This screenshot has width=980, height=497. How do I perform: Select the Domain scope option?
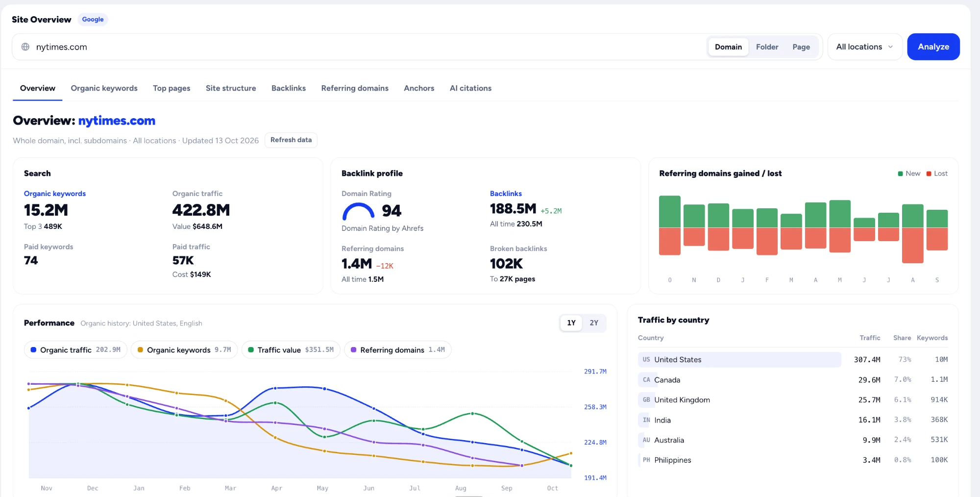coord(728,47)
